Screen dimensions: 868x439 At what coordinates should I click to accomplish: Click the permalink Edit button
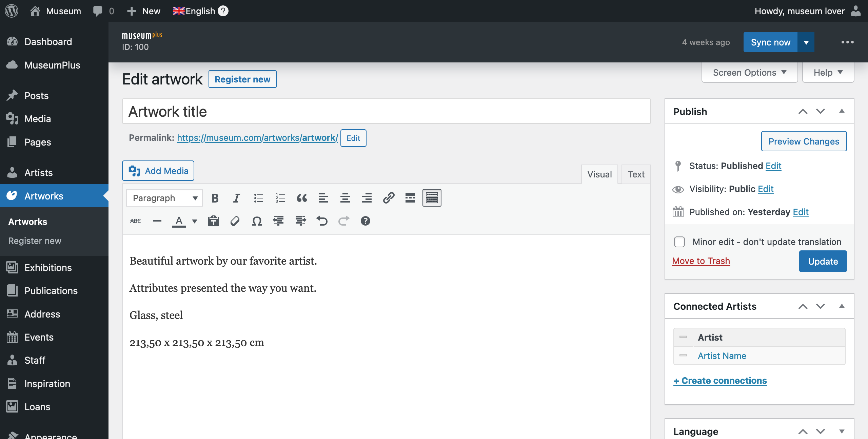353,138
